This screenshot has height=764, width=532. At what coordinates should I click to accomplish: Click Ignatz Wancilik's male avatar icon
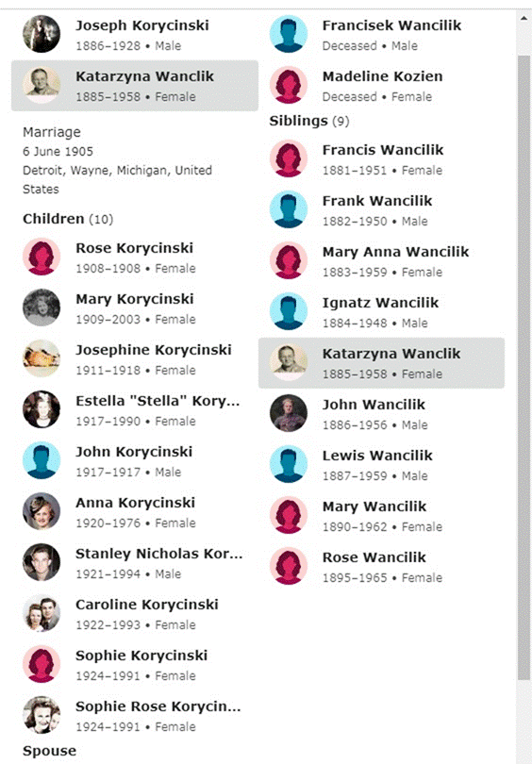289,311
